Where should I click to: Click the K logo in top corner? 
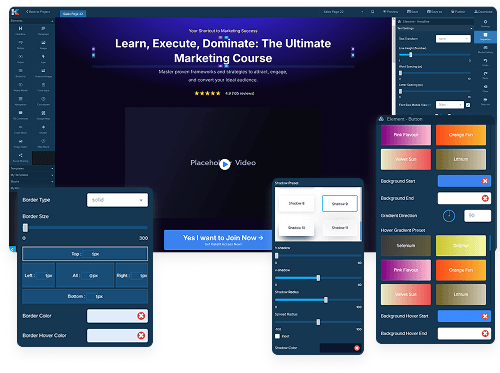pyautogui.click(x=15, y=12)
